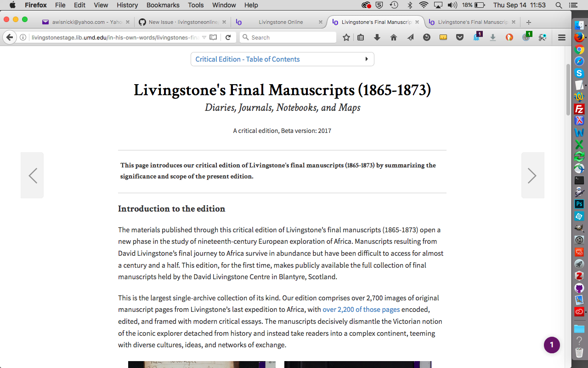Go to the previous page arrow

pos(32,175)
